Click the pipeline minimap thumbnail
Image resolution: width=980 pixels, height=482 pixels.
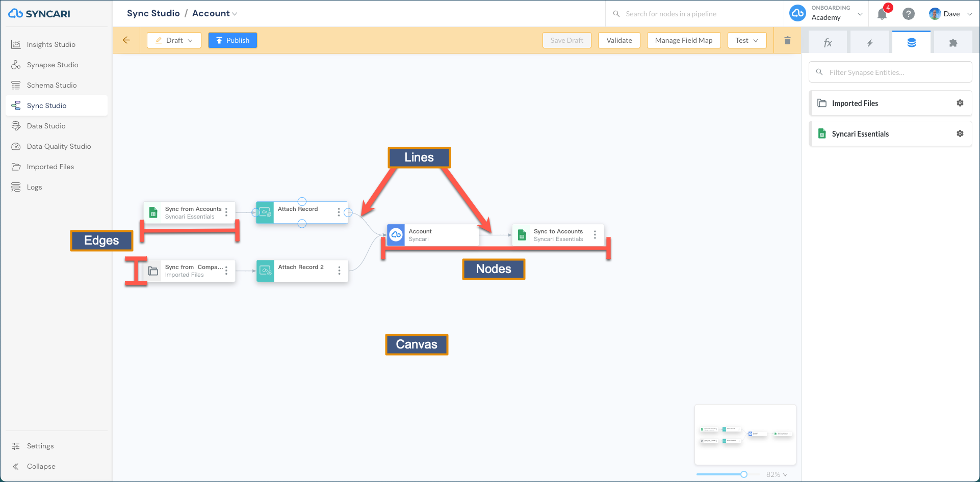coord(745,434)
